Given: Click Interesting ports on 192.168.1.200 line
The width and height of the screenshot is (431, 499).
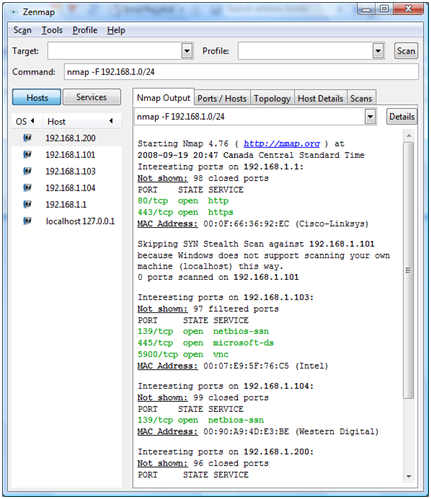Looking at the screenshot, I should tap(226, 452).
